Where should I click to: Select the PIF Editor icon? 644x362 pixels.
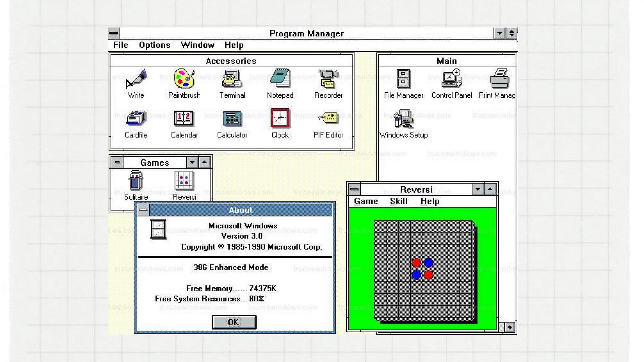pyautogui.click(x=328, y=119)
